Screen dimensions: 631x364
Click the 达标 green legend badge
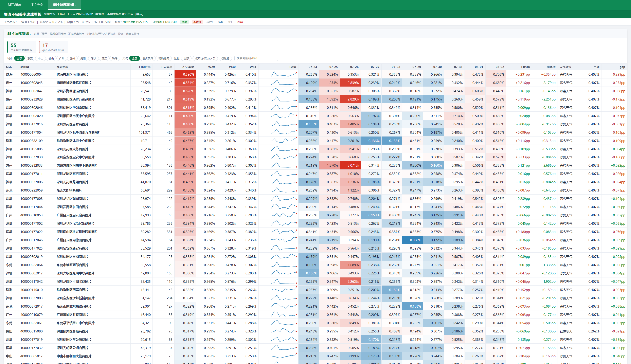pyautogui.click(x=184, y=22)
